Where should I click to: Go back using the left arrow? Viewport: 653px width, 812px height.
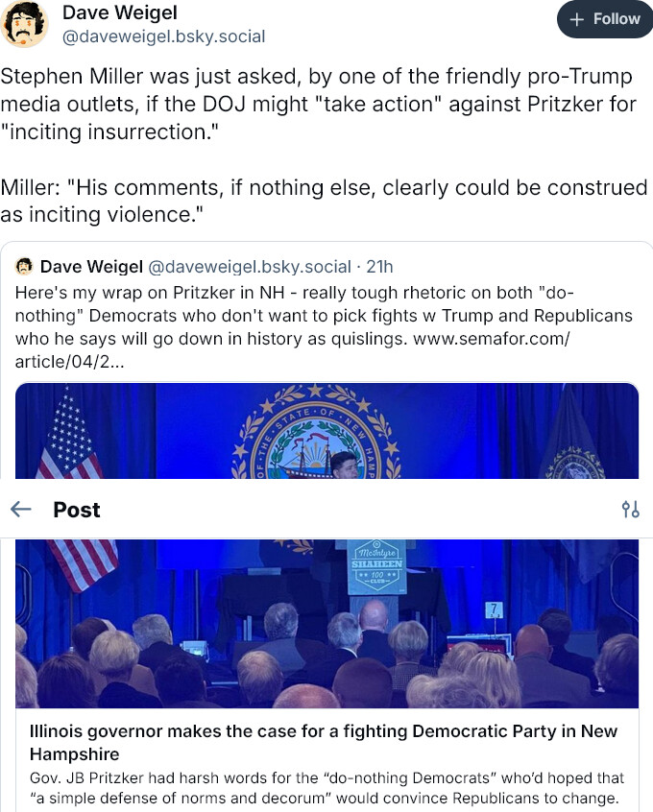pyautogui.click(x=21, y=510)
